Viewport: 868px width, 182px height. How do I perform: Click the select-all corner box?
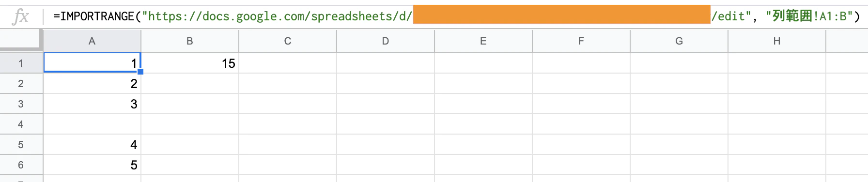click(21, 40)
